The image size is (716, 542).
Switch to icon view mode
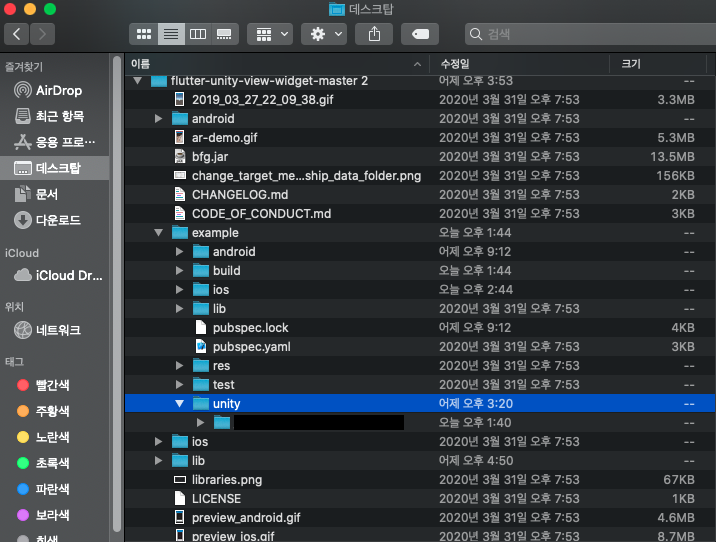[x=144, y=34]
